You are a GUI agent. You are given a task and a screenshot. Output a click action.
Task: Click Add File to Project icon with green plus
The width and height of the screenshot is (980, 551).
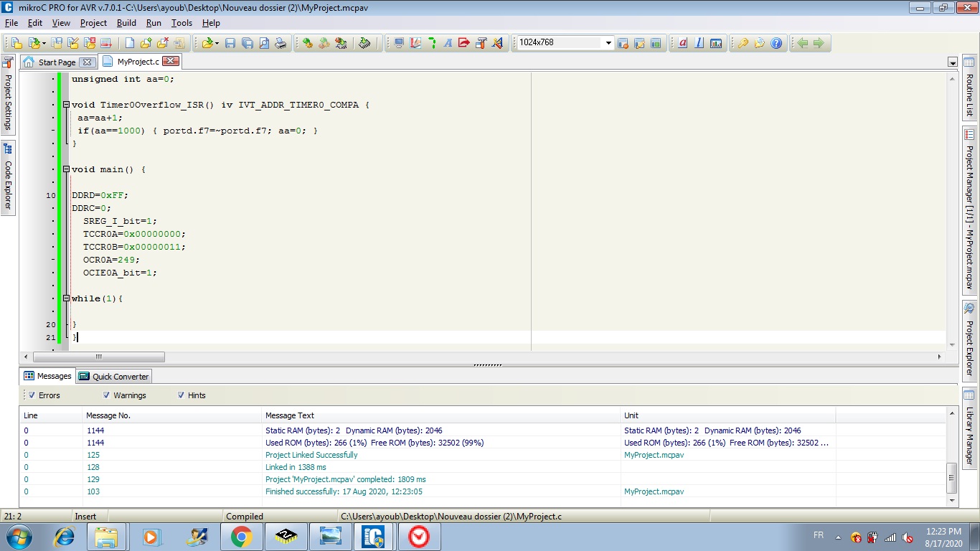(146, 43)
